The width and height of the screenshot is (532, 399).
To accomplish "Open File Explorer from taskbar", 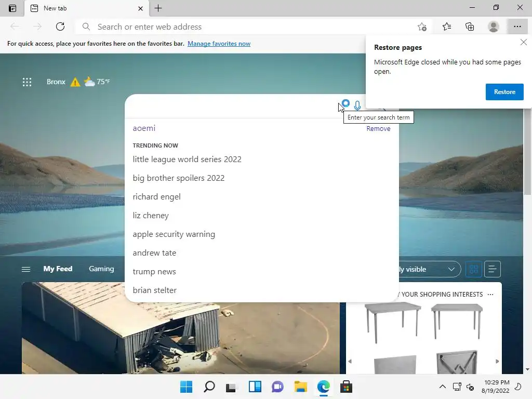I will 301,387.
